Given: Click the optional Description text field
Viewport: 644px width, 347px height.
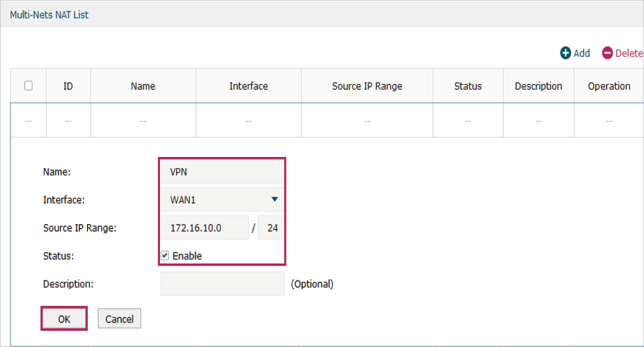Looking at the screenshot, I should [x=222, y=284].
